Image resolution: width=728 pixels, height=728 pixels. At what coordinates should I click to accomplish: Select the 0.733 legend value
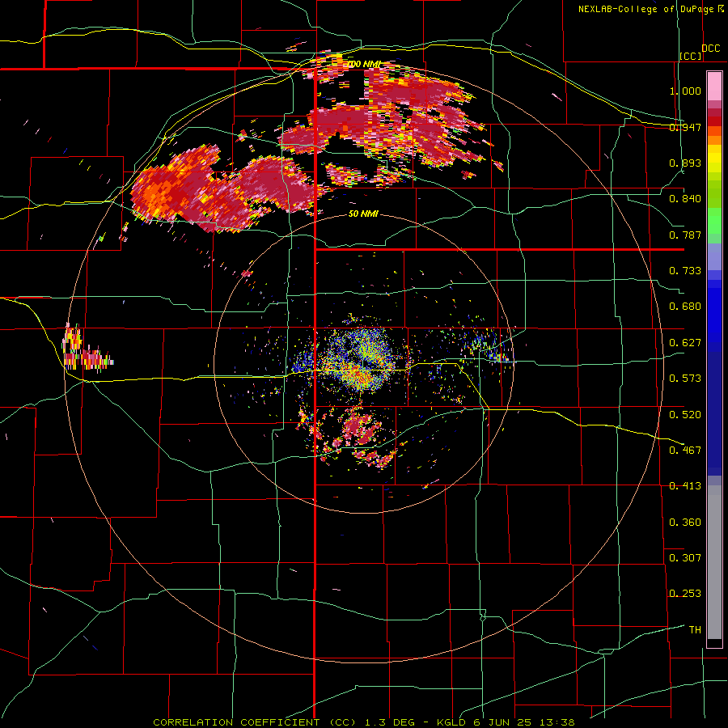tap(685, 271)
